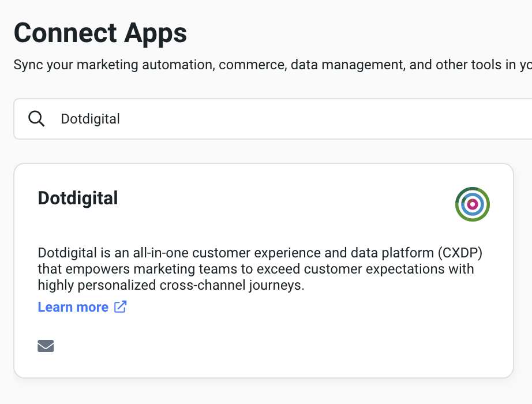This screenshot has width=532, height=404.
Task: Click the words "data management" in the subtitle
Action: coord(348,64)
